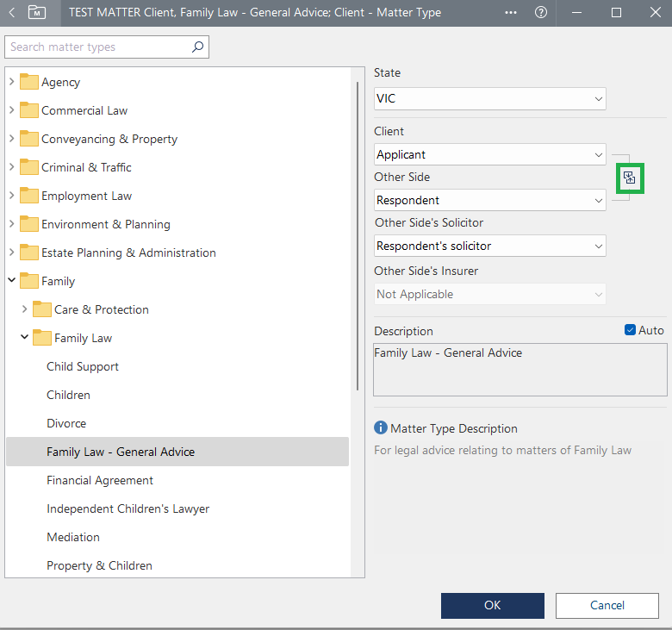
Task: Click the OK button
Action: tap(492, 605)
